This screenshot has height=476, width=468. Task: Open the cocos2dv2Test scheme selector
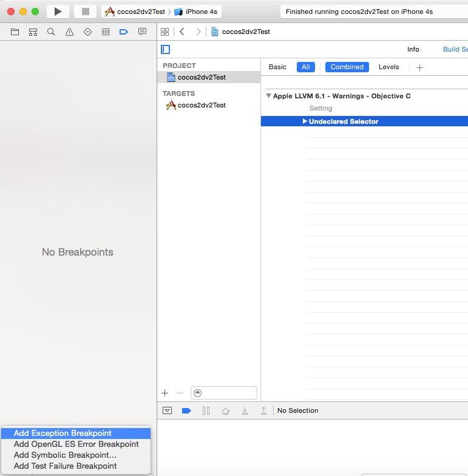tap(135, 12)
